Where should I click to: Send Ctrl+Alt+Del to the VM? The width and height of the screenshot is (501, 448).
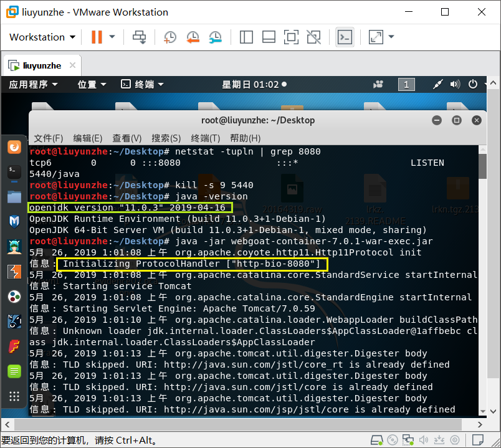140,37
